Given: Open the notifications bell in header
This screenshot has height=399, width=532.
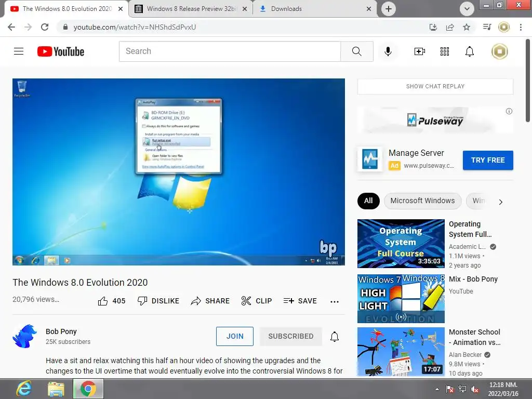Looking at the screenshot, I should [x=469, y=51].
